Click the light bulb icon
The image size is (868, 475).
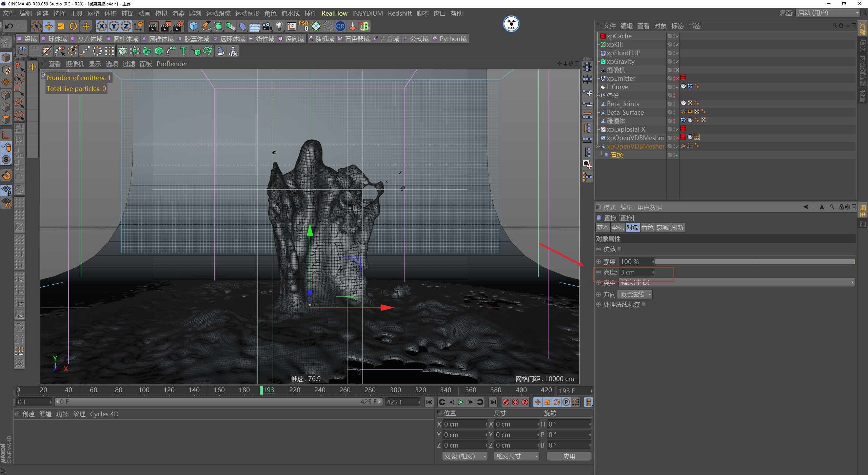tap(279, 26)
